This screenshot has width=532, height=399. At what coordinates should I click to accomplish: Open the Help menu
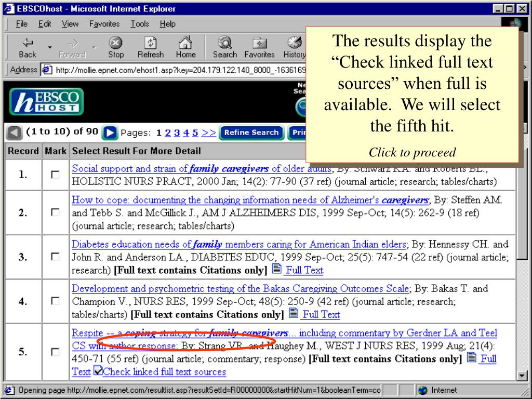168,24
